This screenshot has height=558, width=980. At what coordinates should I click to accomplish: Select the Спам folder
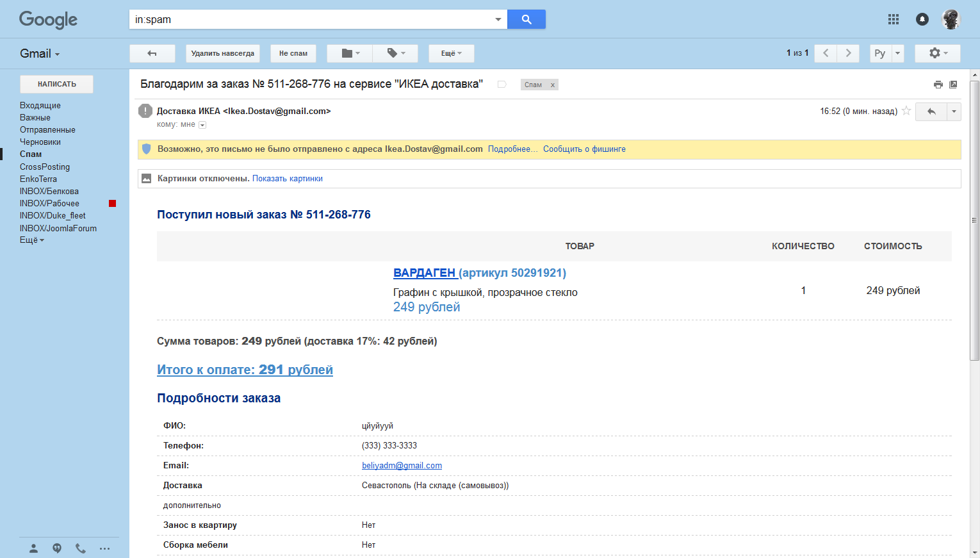[31, 154]
